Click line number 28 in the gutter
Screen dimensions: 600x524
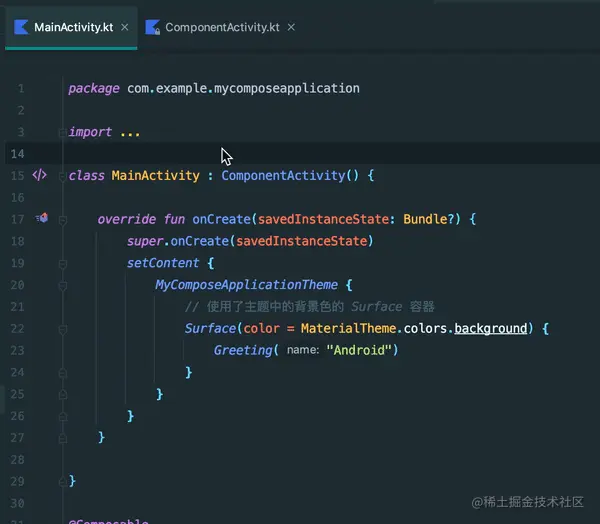tap(18, 460)
